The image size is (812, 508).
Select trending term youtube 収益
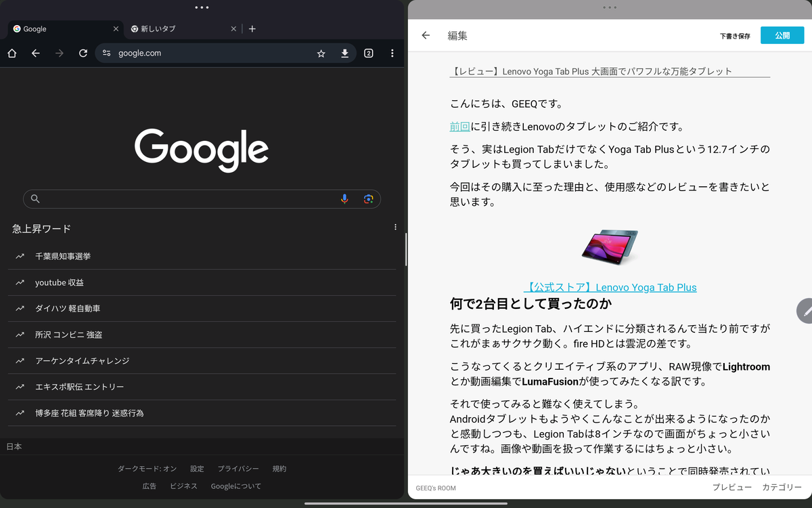(202, 282)
